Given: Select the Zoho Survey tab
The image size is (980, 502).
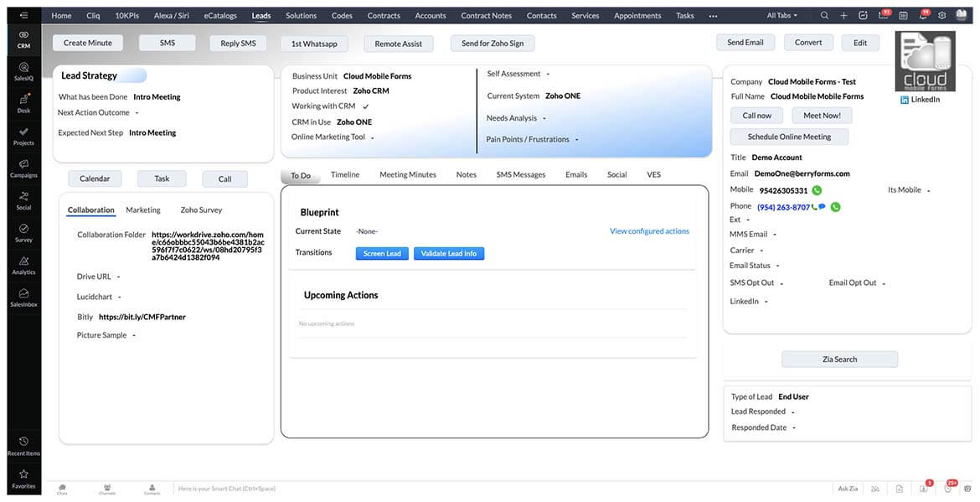Looking at the screenshot, I should 201,210.
